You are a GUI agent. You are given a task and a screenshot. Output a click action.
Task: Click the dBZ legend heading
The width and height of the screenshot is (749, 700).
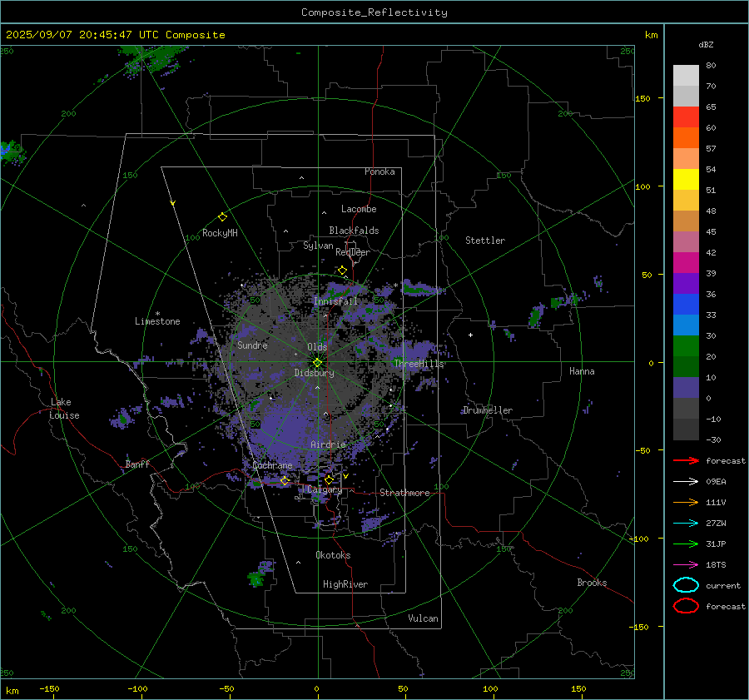point(706,44)
